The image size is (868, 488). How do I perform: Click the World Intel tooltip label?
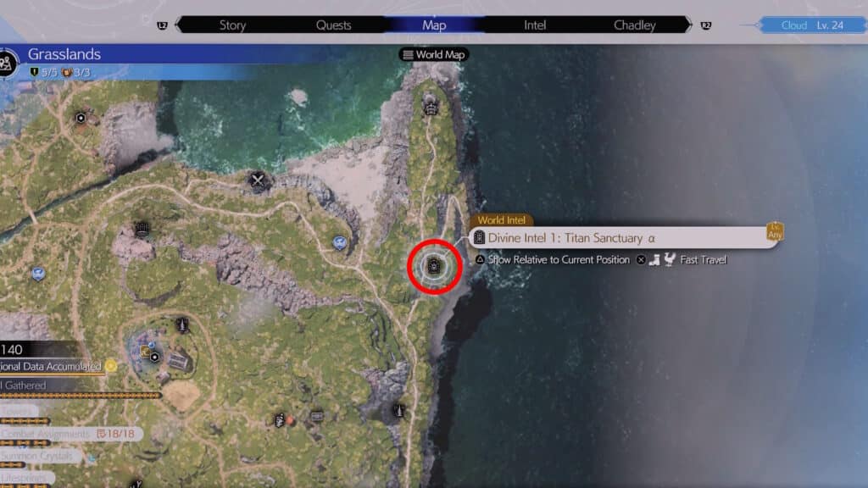click(502, 220)
